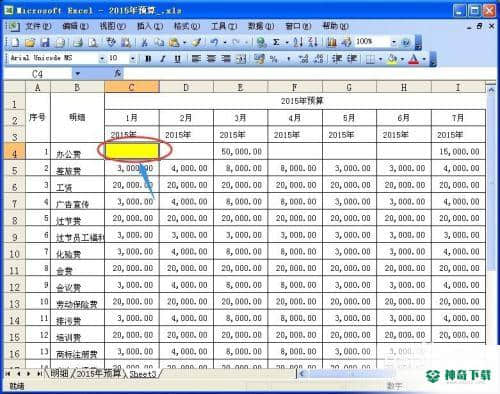Viewport: 500px width, 394px height.
Task: Activate the Format Painter brush icon
Action: [x=196, y=42]
